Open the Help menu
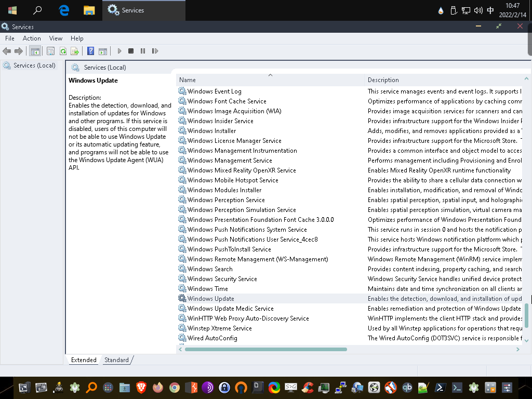This screenshot has height=399, width=532. 77,38
